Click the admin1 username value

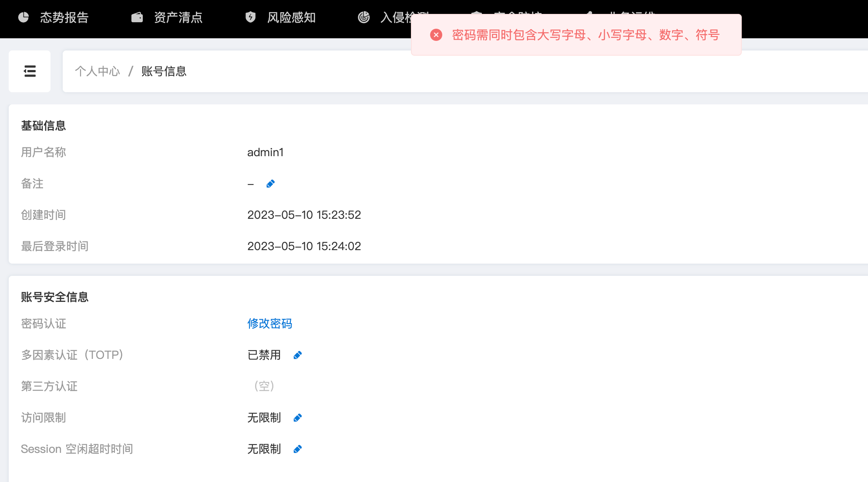coord(265,152)
